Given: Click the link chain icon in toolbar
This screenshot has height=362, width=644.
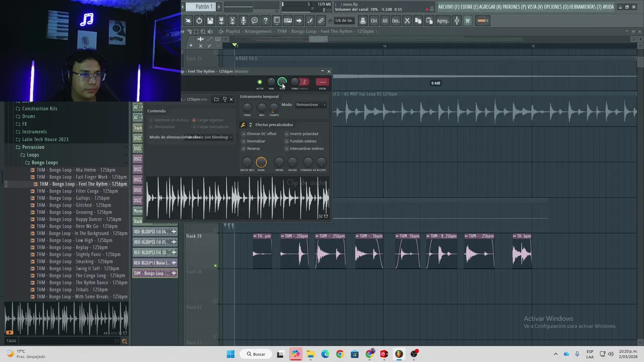Looking at the screenshot, I should (x=320, y=21).
